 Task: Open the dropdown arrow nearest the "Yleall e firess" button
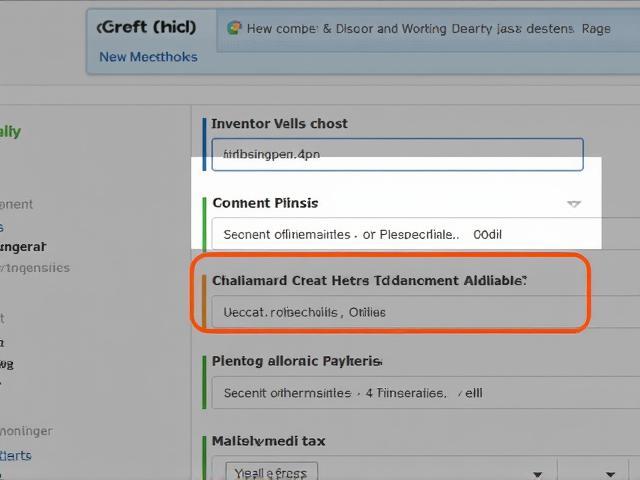(x=538, y=473)
